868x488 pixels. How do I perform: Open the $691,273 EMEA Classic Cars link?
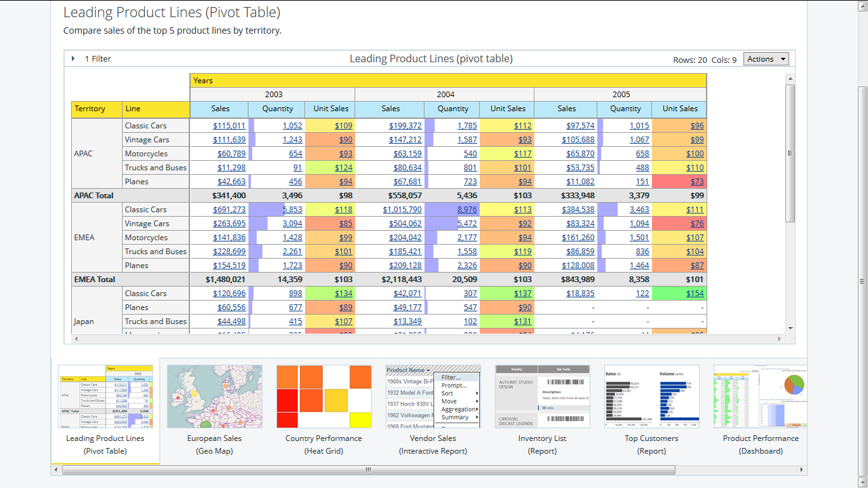229,210
